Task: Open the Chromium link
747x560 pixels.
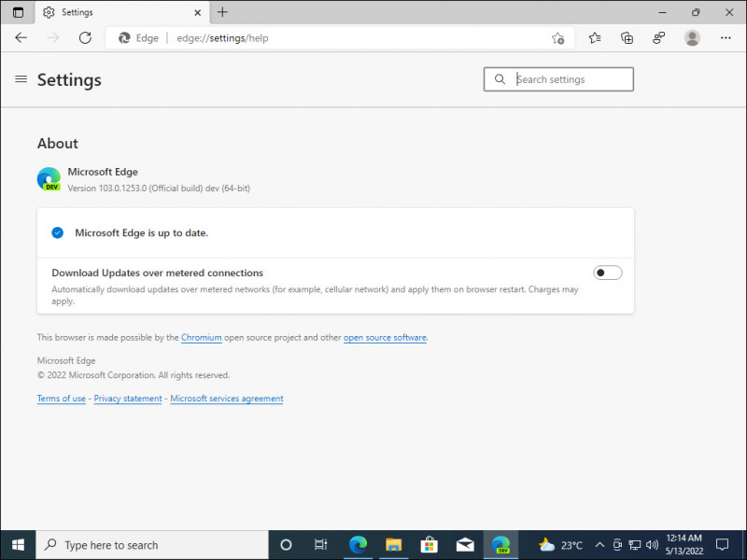Action: coord(201,338)
